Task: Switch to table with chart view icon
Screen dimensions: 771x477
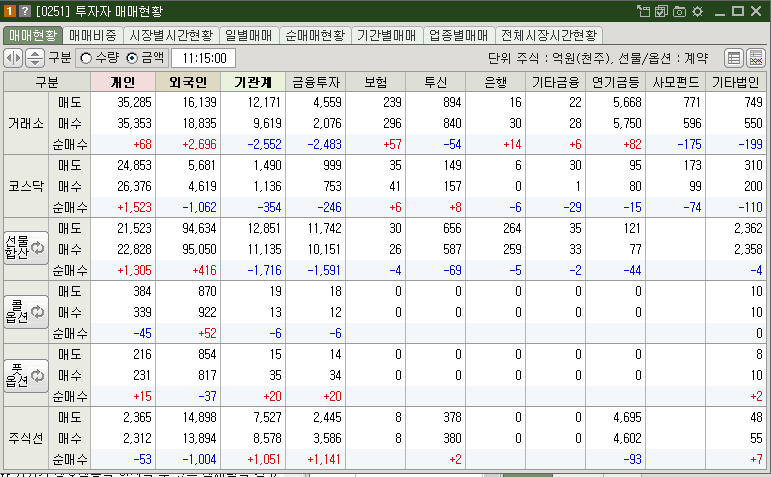Action: tap(756, 58)
